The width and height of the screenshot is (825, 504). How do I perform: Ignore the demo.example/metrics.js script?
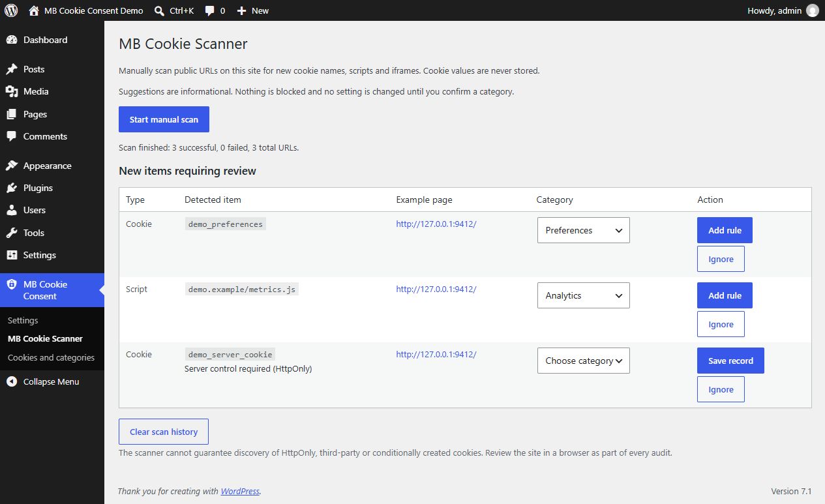tap(721, 324)
